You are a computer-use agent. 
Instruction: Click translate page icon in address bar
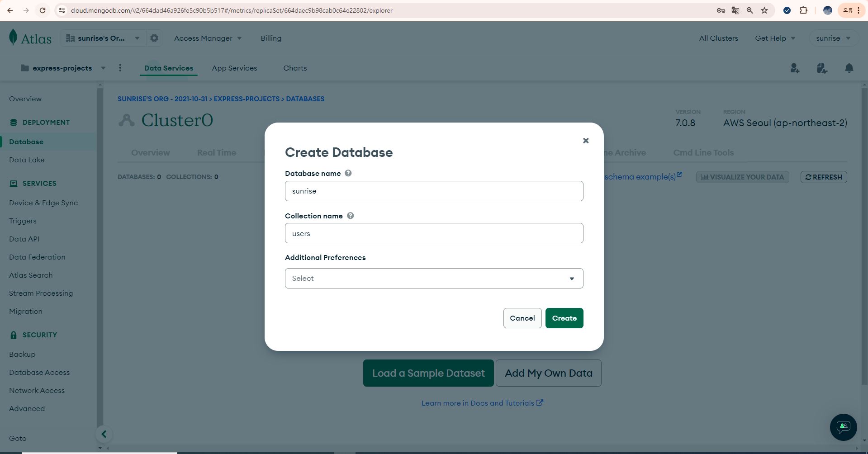735,10
